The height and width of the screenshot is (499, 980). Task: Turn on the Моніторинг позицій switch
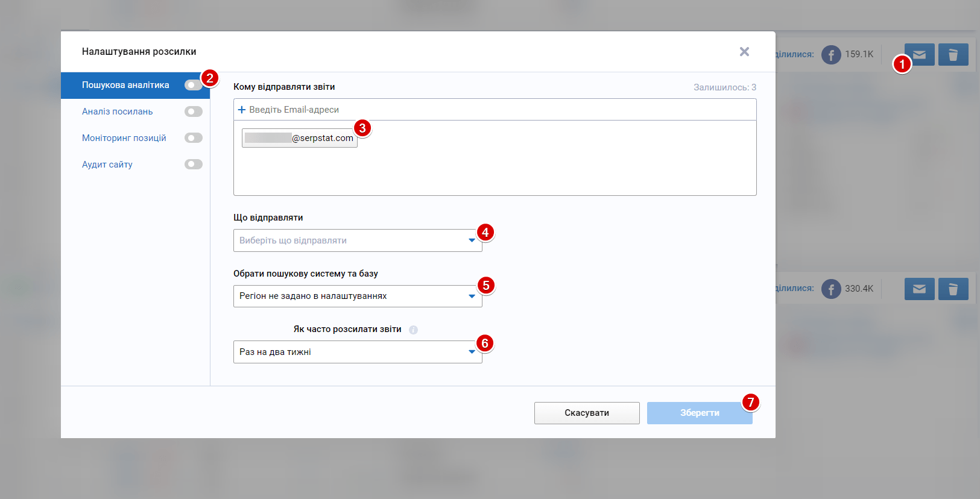coord(193,138)
